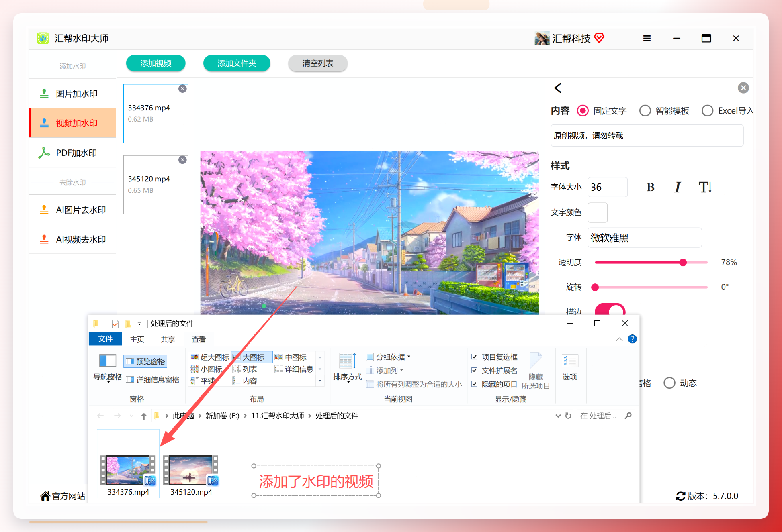Image resolution: width=782 pixels, height=532 pixels.
Task: Click the 汇帮科技 user avatar
Action: coord(542,38)
